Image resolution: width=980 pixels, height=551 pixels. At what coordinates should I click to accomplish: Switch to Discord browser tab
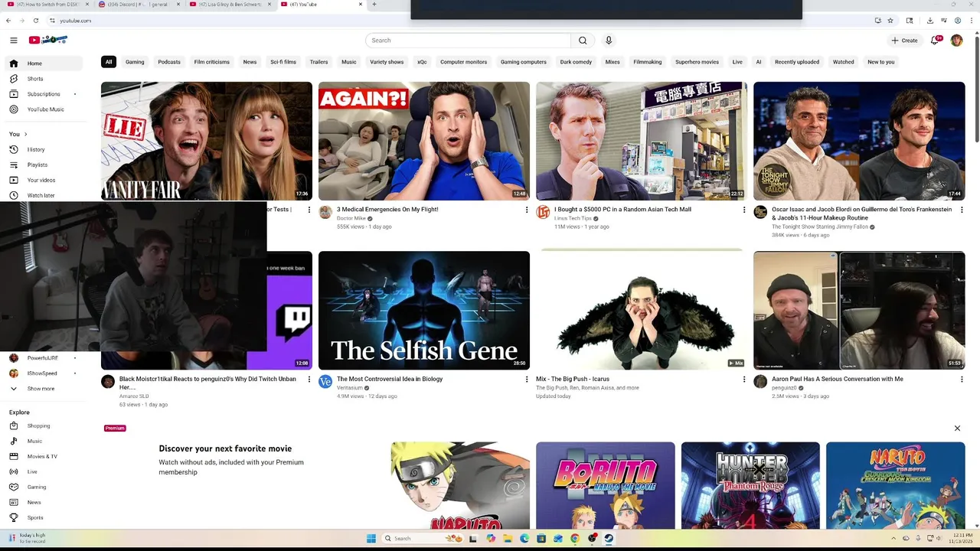(138, 5)
